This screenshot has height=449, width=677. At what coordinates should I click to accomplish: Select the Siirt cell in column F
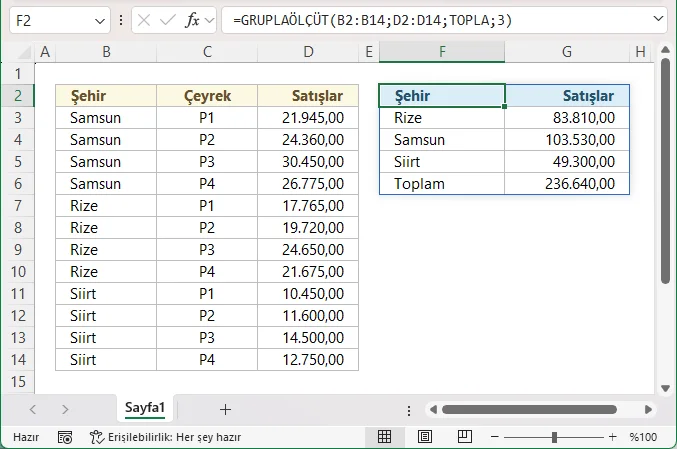tap(442, 161)
